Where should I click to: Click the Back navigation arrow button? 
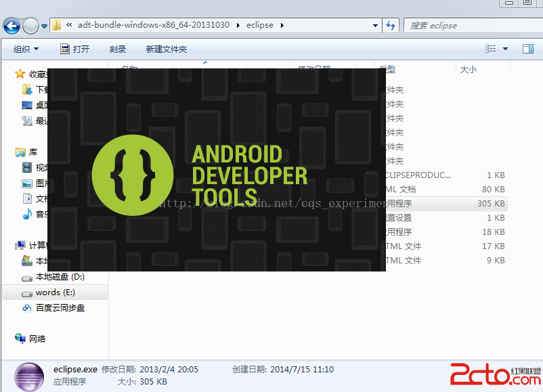(x=12, y=26)
